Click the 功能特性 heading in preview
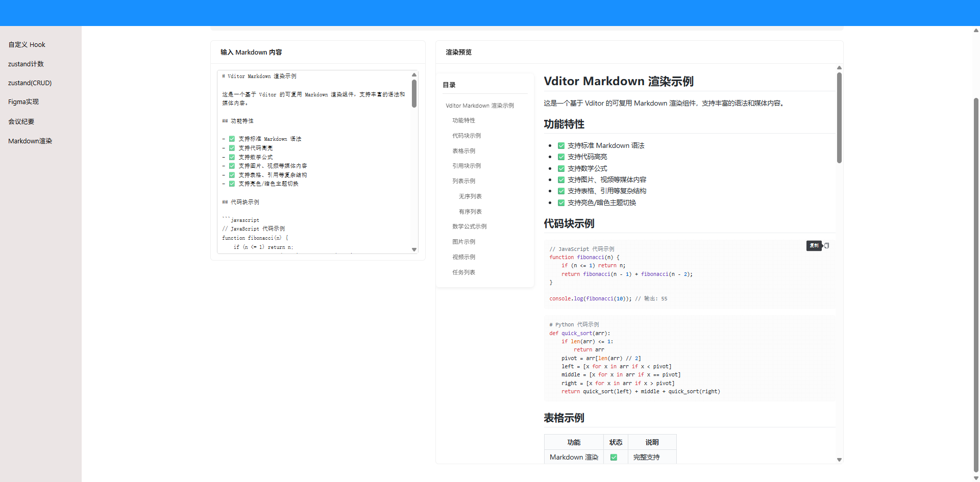This screenshot has height=482, width=980. pyautogui.click(x=564, y=124)
